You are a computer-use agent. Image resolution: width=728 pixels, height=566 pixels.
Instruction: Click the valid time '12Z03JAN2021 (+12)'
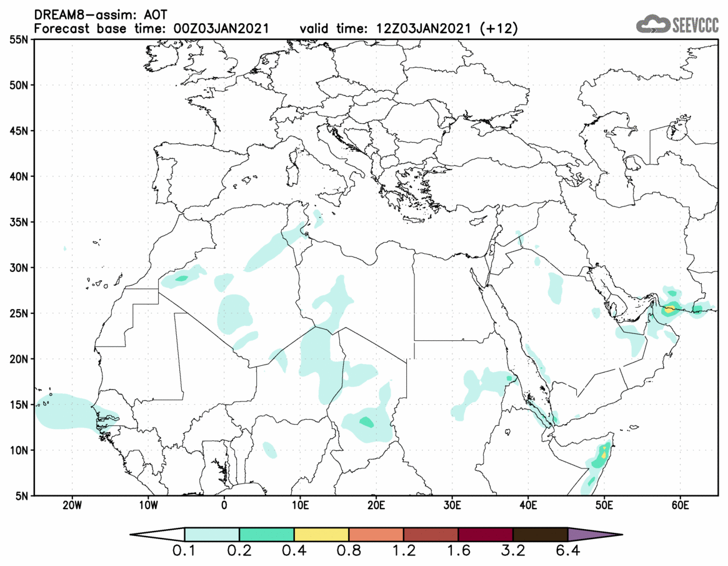pyautogui.click(x=447, y=29)
